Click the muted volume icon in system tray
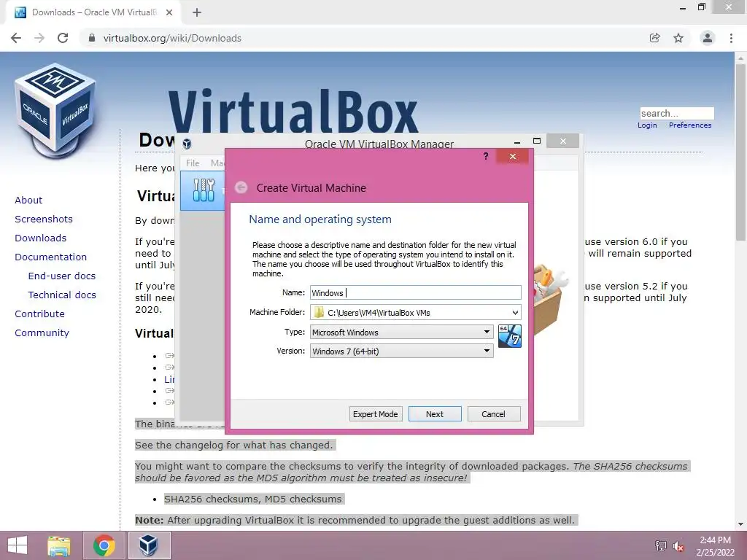This screenshot has width=747, height=560. coord(678,545)
